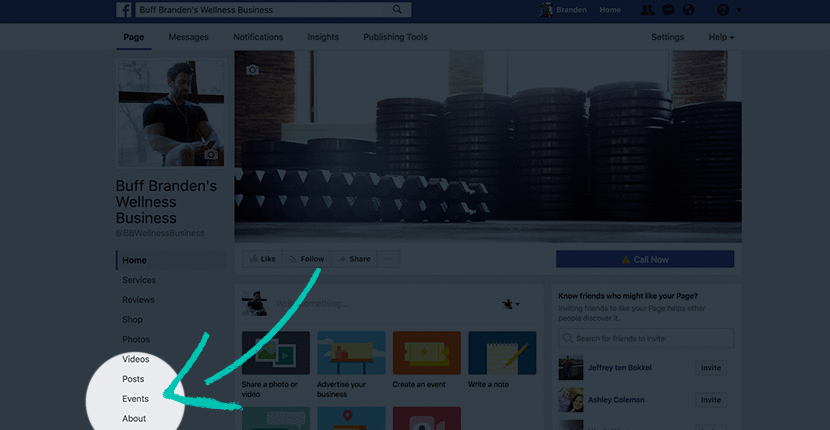Open Shop in the sidebar
Screen dimensions: 830x430
132,319
